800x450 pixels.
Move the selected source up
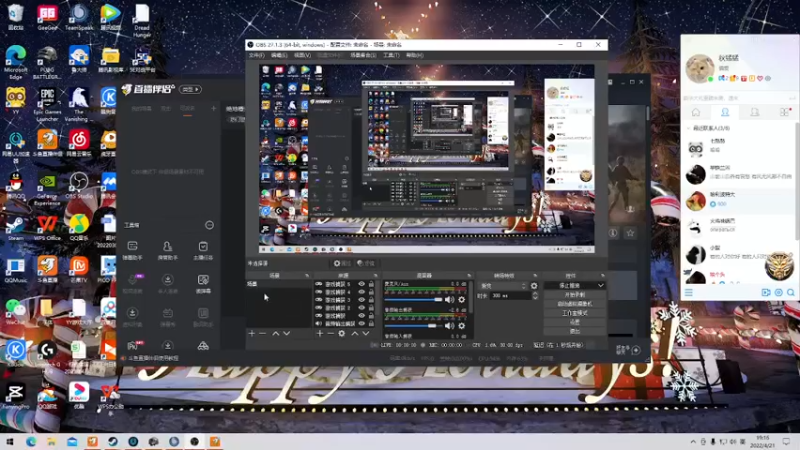coord(355,333)
